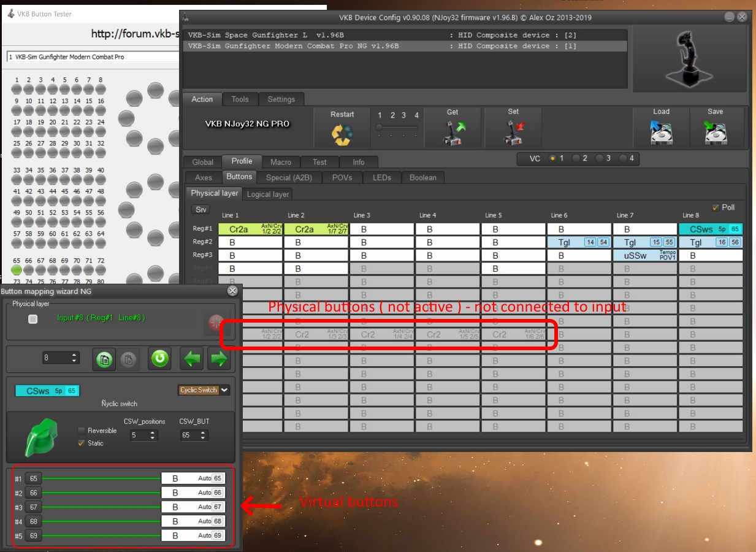Click the VKB Button Tester title bar icon
The image size is (756, 552).
(11, 13)
